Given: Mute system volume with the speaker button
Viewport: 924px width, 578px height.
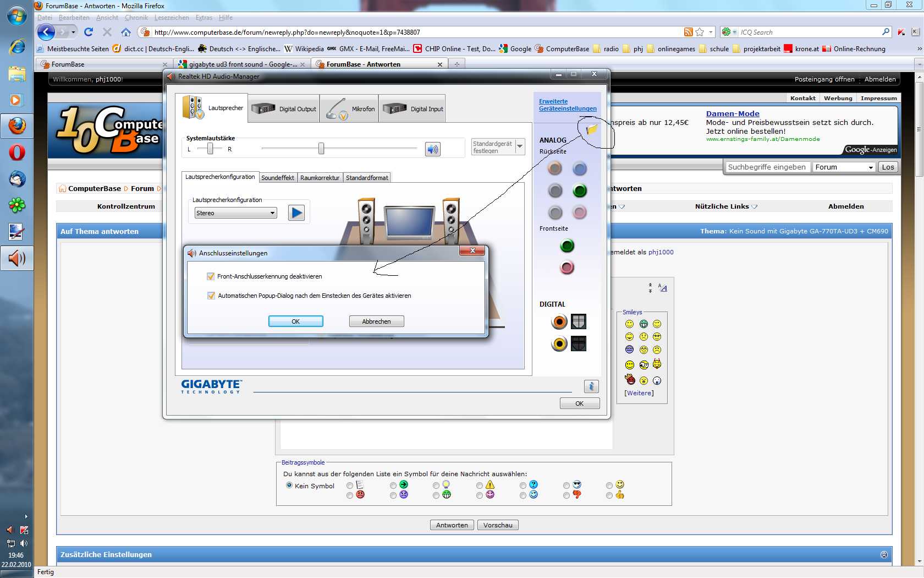Looking at the screenshot, I should point(433,149).
